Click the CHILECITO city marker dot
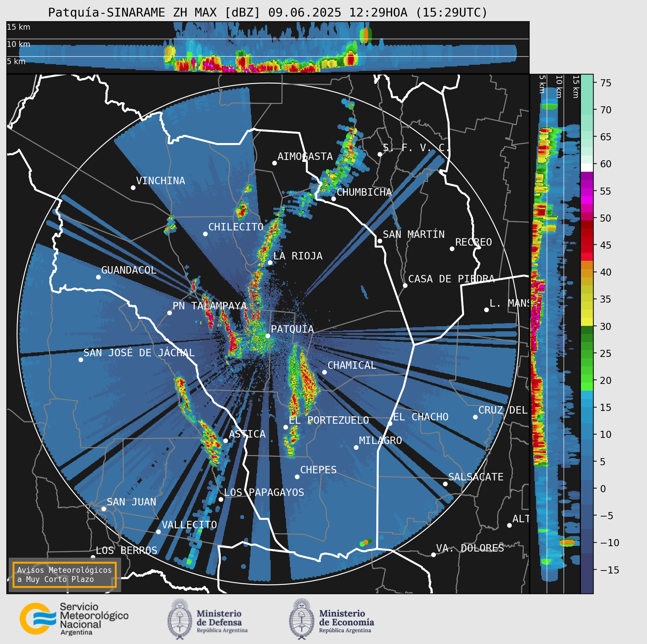This screenshot has height=644, width=647. coord(205,234)
